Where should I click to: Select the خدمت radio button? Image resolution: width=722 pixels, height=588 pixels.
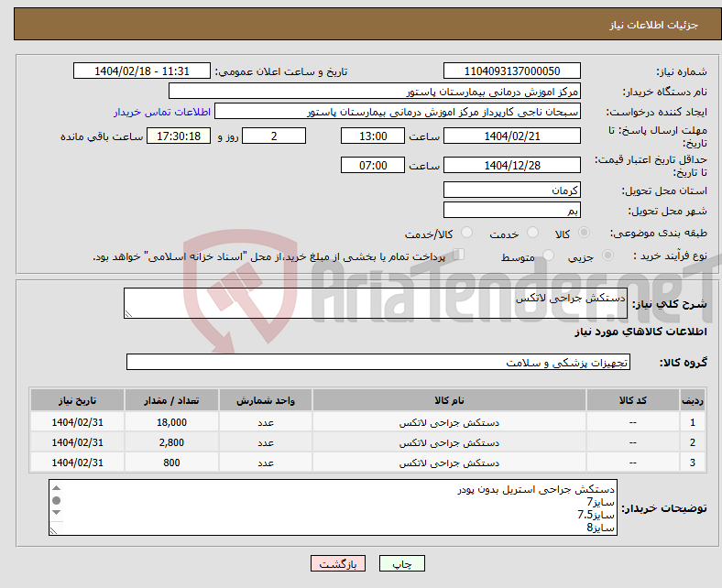532,233
